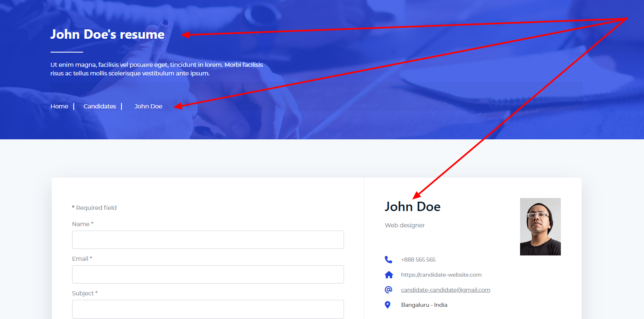Click the house icon beside the website URL
Screen dimensions: 644x319
(389, 275)
